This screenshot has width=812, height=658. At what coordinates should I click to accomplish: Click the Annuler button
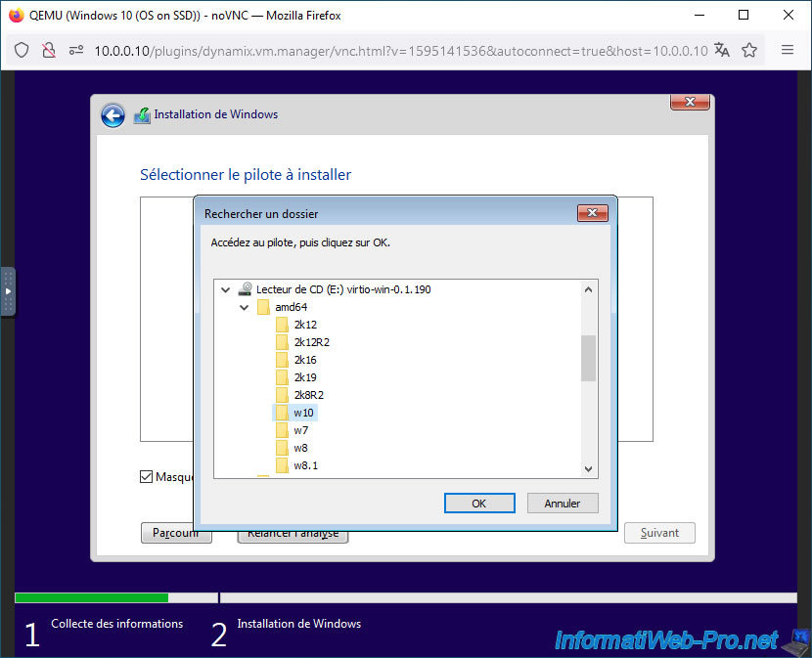(563, 504)
